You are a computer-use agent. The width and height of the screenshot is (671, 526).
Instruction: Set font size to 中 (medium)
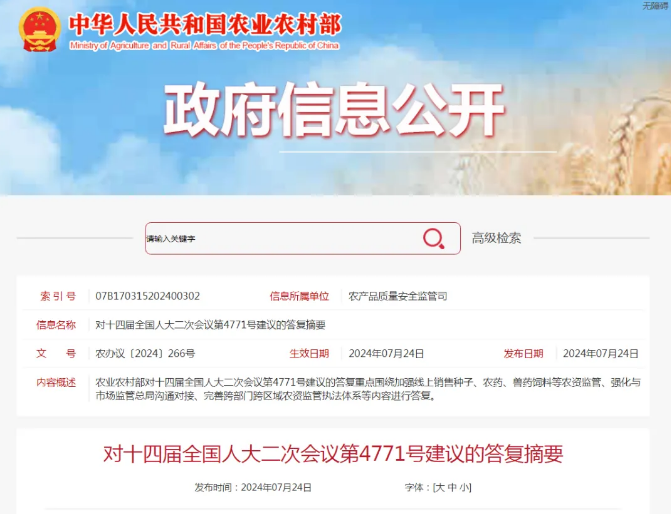(451, 487)
